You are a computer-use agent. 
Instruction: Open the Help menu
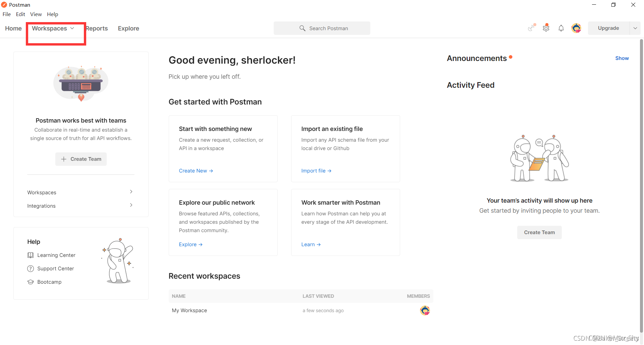pyautogui.click(x=53, y=14)
